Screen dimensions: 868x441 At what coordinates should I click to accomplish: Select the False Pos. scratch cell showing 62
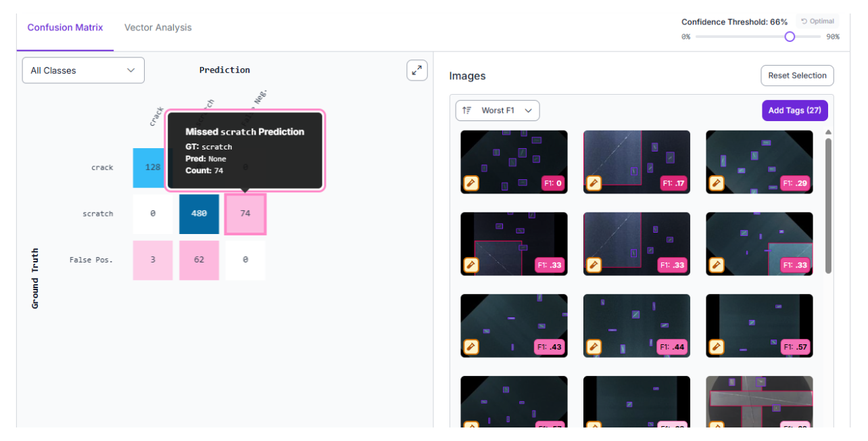point(199,260)
